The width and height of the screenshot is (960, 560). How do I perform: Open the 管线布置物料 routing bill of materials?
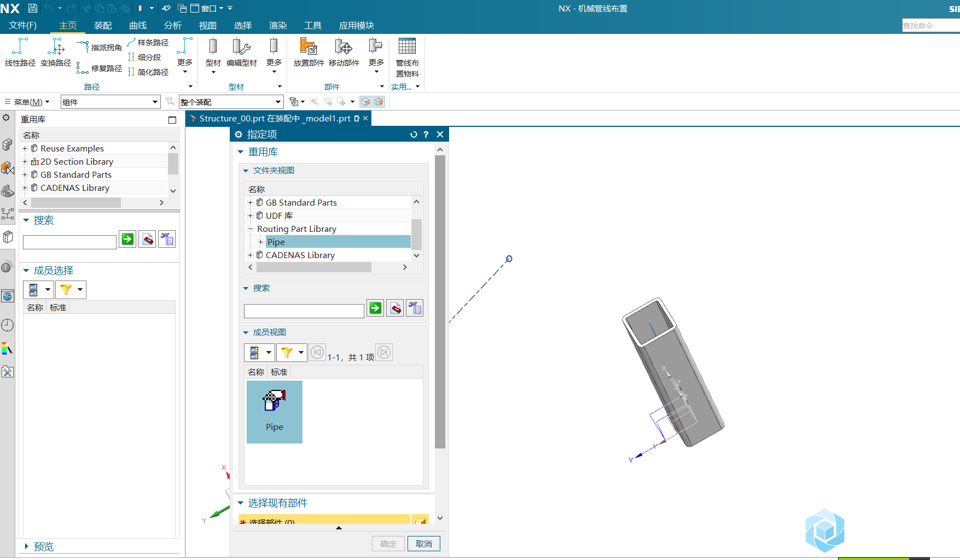tap(408, 58)
